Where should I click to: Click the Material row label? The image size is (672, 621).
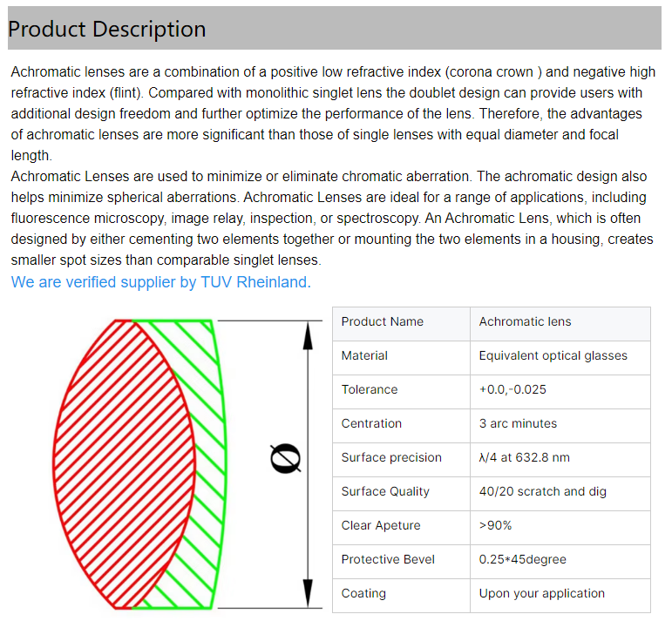tap(364, 355)
